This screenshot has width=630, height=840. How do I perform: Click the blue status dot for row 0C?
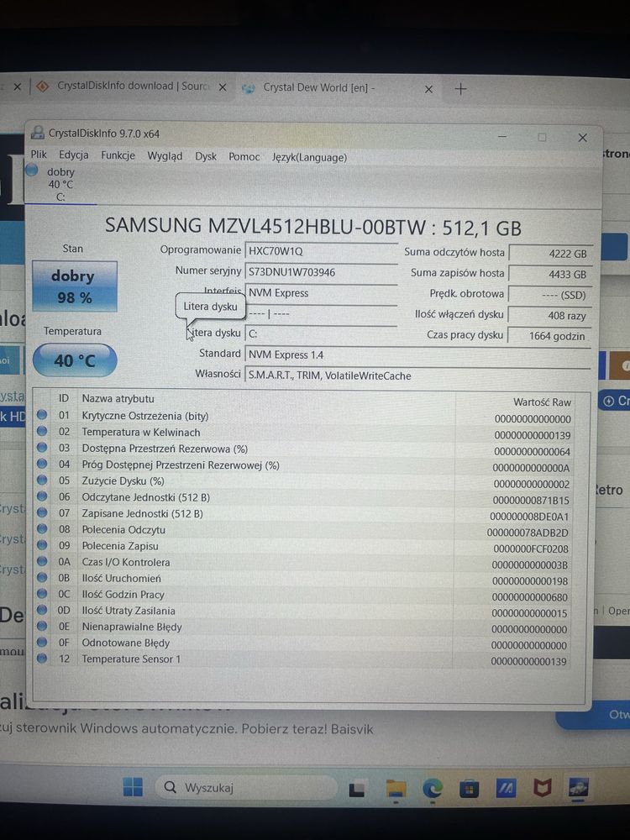click(42, 593)
